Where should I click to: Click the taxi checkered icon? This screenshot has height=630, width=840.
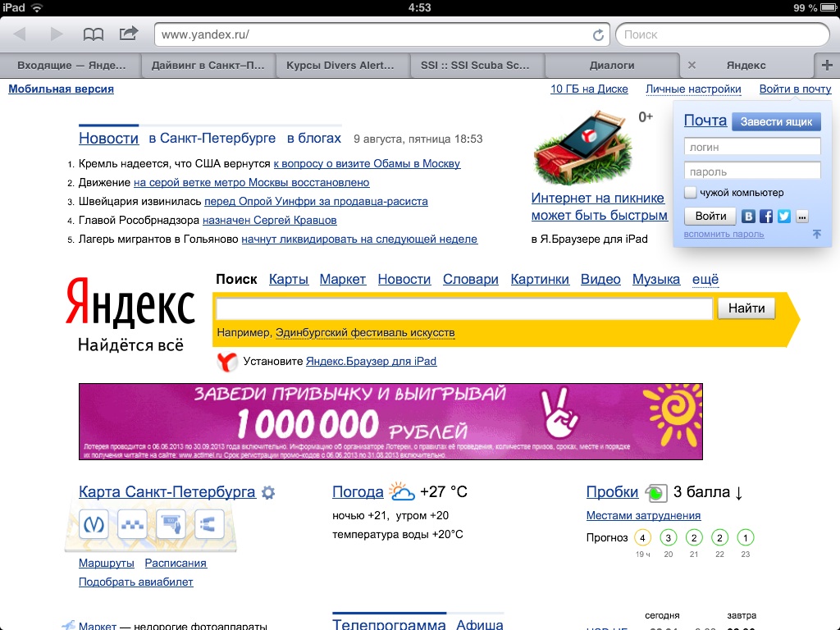point(132,523)
